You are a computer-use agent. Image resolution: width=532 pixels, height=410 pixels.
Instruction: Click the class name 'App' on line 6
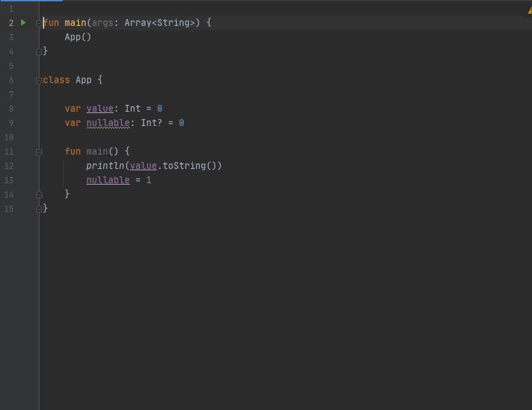tap(84, 80)
